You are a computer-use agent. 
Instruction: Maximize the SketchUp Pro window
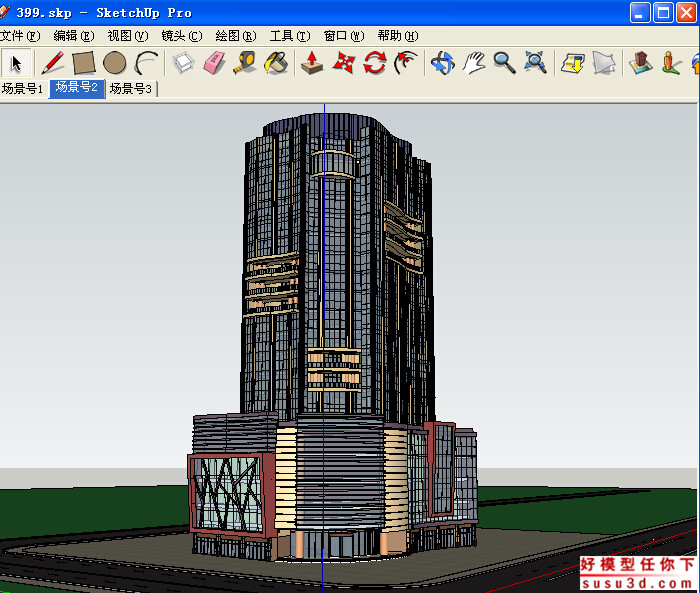click(663, 13)
